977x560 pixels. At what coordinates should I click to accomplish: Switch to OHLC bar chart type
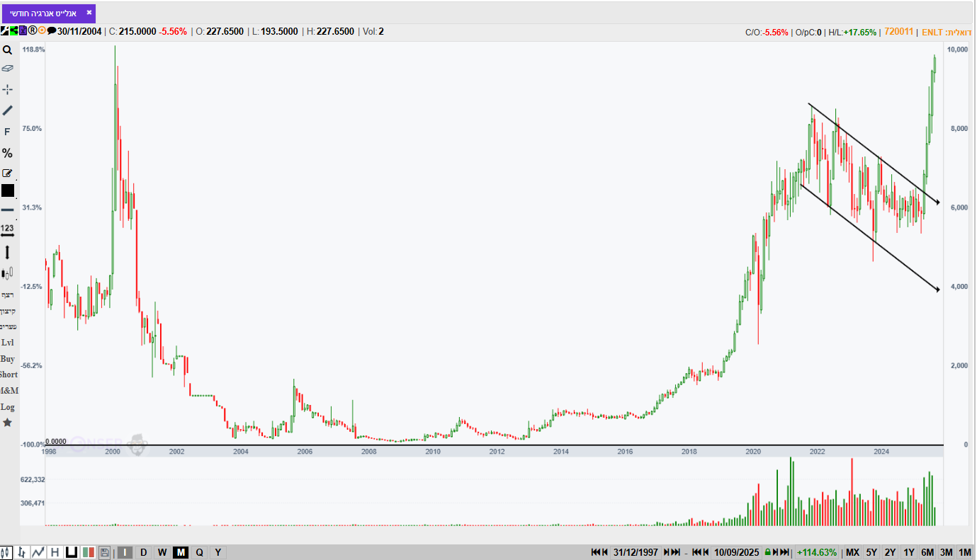[x=22, y=552]
